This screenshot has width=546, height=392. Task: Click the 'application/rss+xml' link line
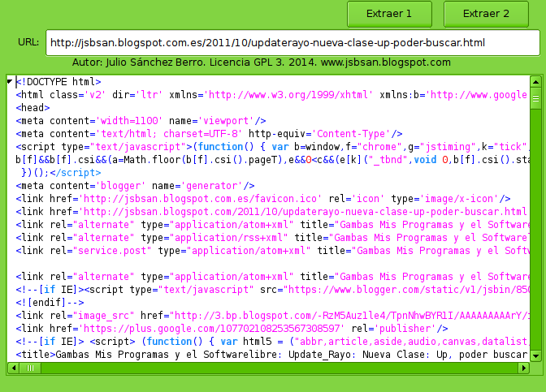(x=273, y=238)
